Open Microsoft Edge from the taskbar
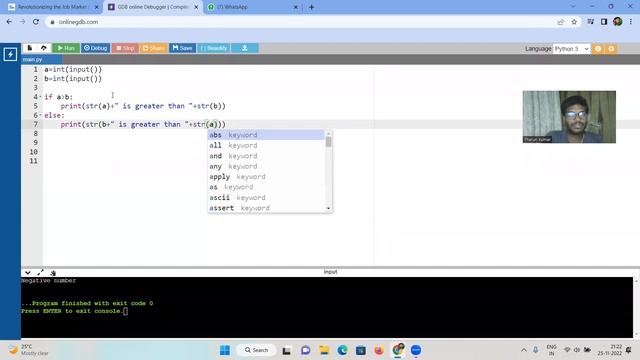 pos(342,350)
